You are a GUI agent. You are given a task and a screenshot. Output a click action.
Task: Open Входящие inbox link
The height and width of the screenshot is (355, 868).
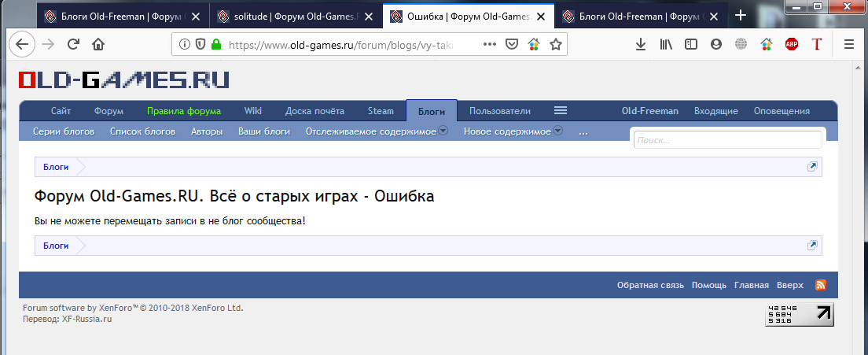pyautogui.click(x=716, y=111)
